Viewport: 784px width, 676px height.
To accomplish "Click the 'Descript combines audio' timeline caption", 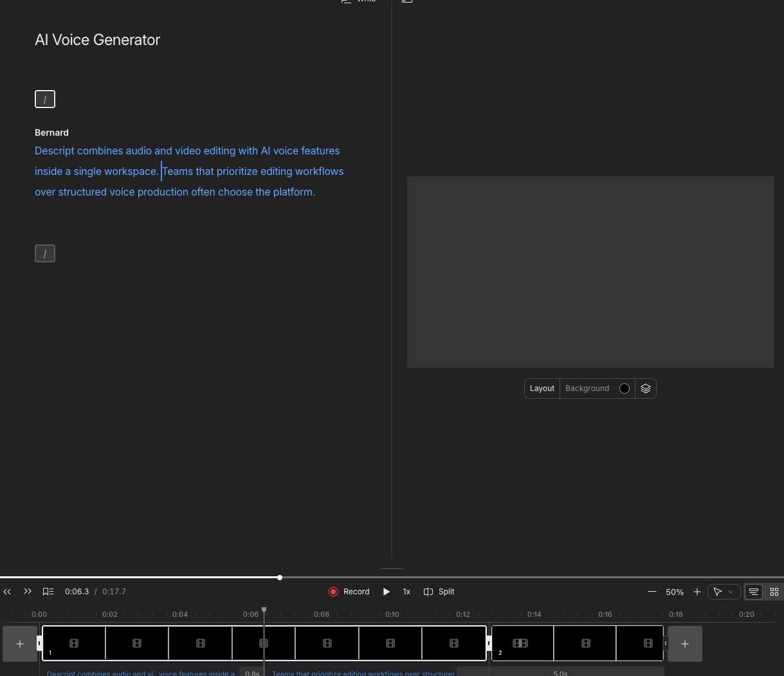I will pyautogui.click(x=99, y=672).
